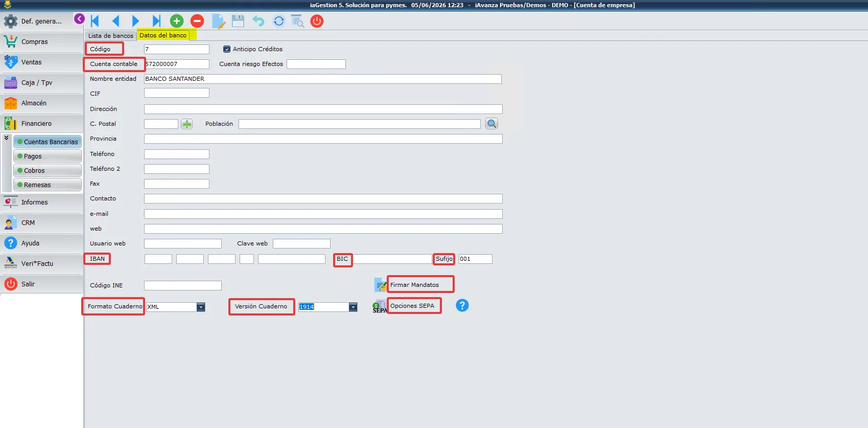
Task: Refresh data with circular arrows icon
Action: 278,21
